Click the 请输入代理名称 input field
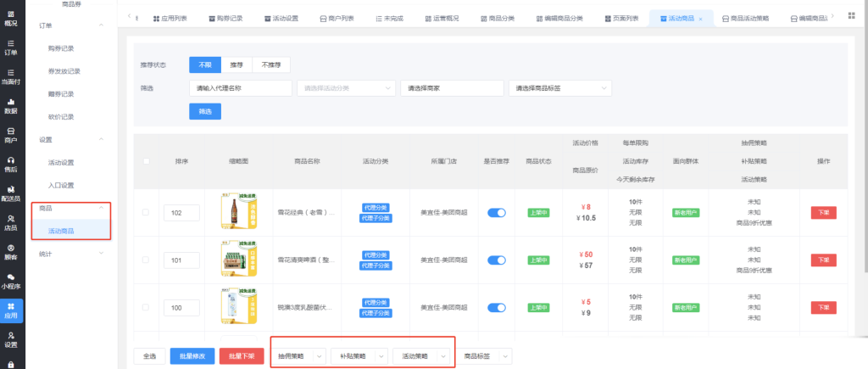This screenshot has height=369, width=868. (x=241, y=87)
